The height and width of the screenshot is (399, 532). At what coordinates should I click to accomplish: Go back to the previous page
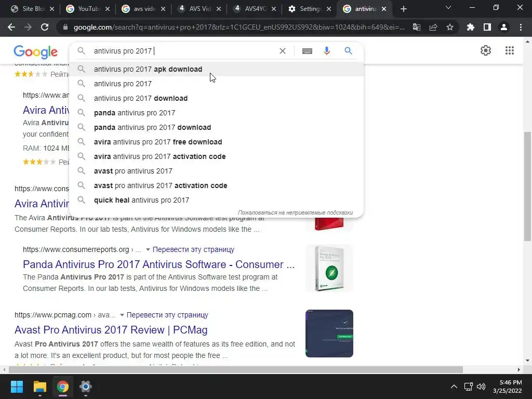(x=11, y=27)
